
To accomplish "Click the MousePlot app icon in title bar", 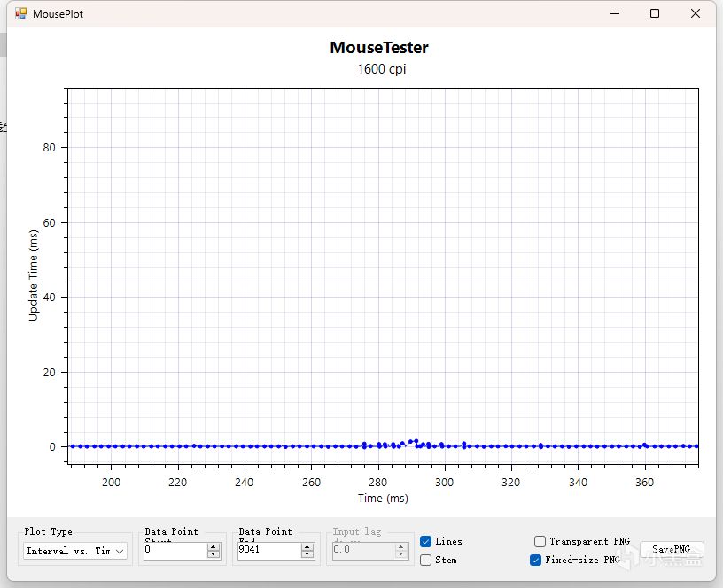I will [20, 13].
